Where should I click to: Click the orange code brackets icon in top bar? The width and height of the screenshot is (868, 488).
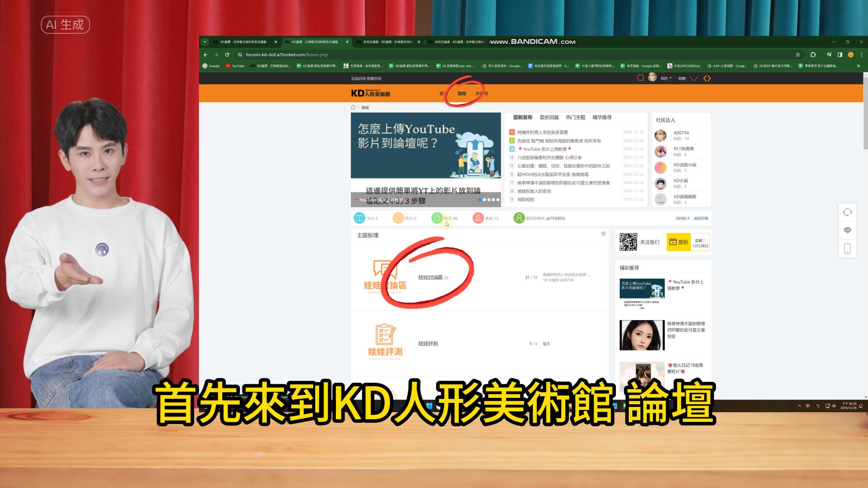coord(707,78)
